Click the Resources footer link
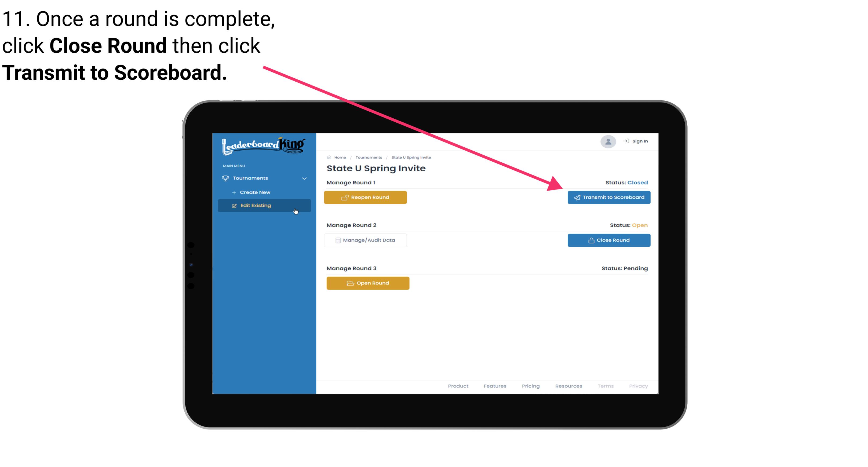Image resolution: width=868 pixels, height=467 pixels. coord(568,385)
